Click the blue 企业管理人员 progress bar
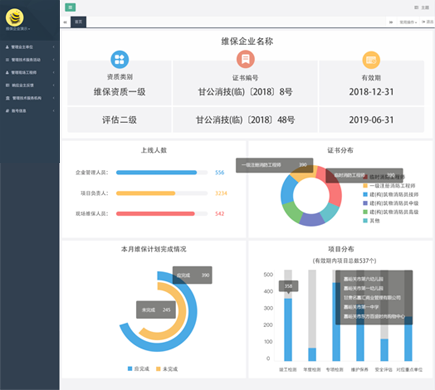The image size is (435, 390). 156,172
